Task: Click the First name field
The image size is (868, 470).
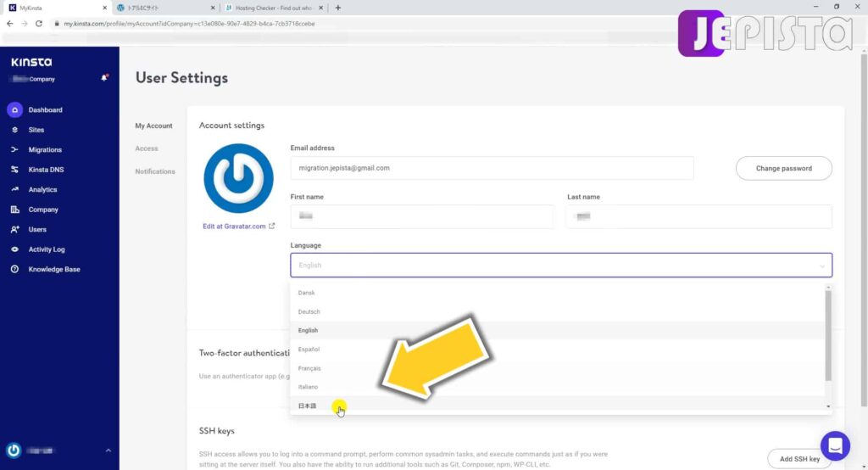Action: pyautogui.click(x=421, y=216)
